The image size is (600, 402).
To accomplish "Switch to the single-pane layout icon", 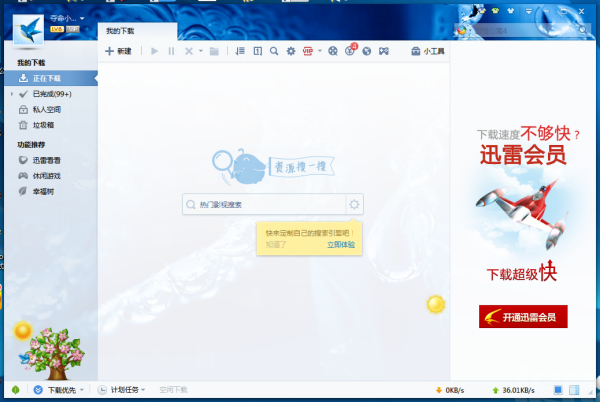I will click(558, 390).
